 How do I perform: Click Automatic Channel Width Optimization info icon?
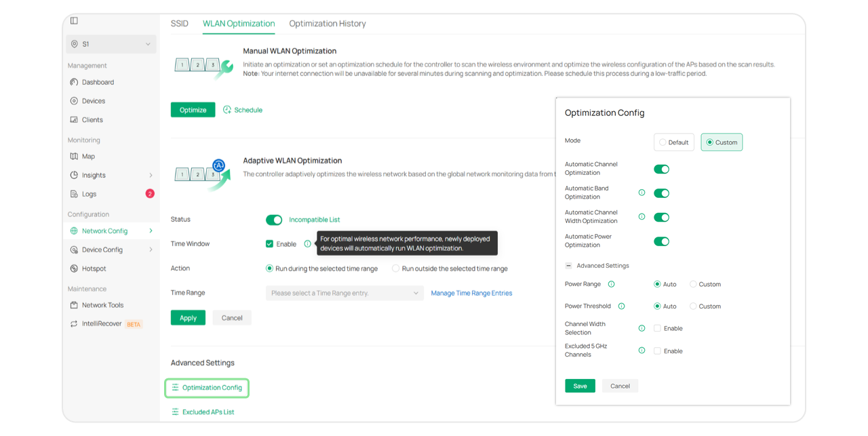(x=642, y=217)
